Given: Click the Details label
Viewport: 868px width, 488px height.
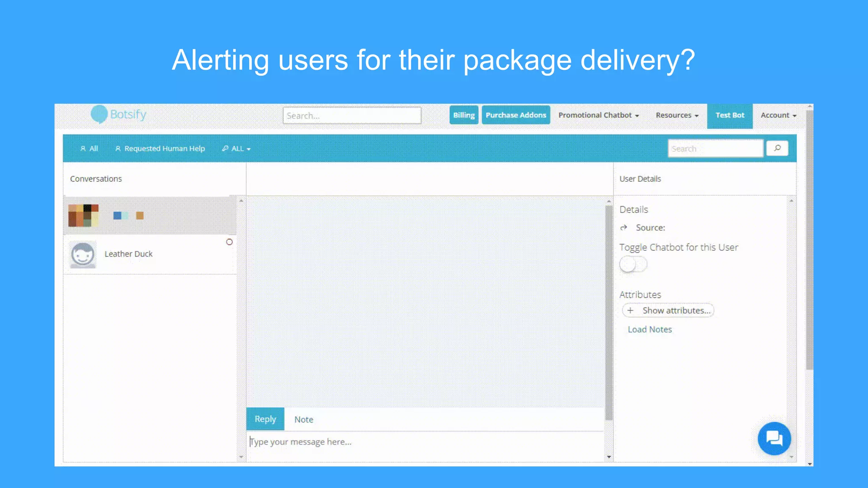Looking at the screenshot, I should point(634,209).
